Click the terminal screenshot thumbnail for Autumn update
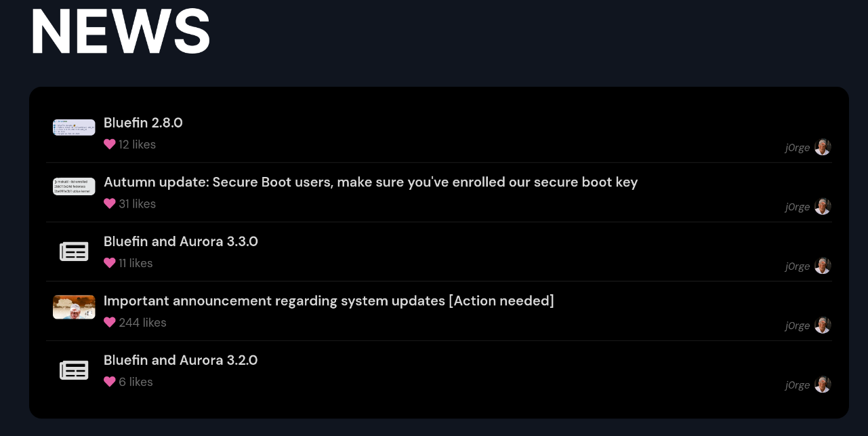Screen dimensions: 868x436 coord(74,186)
